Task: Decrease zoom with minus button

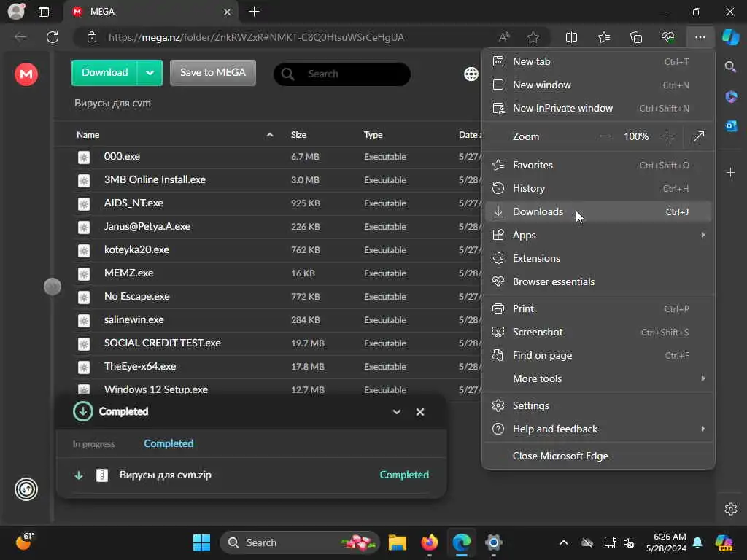Action: coord(605,136)
